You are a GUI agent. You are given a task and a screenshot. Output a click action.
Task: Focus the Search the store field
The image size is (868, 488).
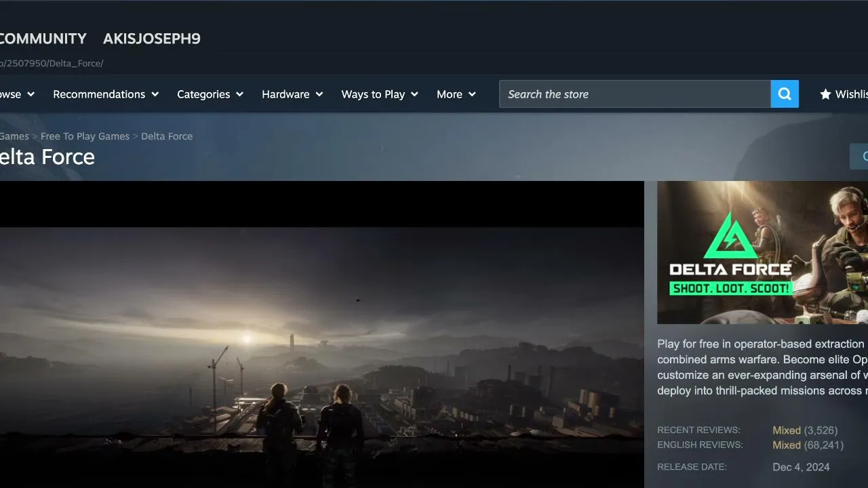(x=635, y=94)
